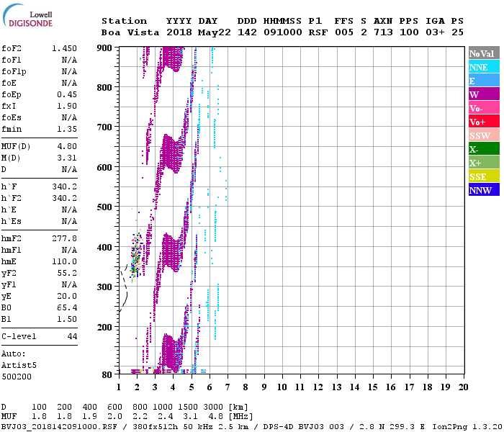504x432 pixels.
Task: Click the date May22 in header
Action: [x=214, y=32]
